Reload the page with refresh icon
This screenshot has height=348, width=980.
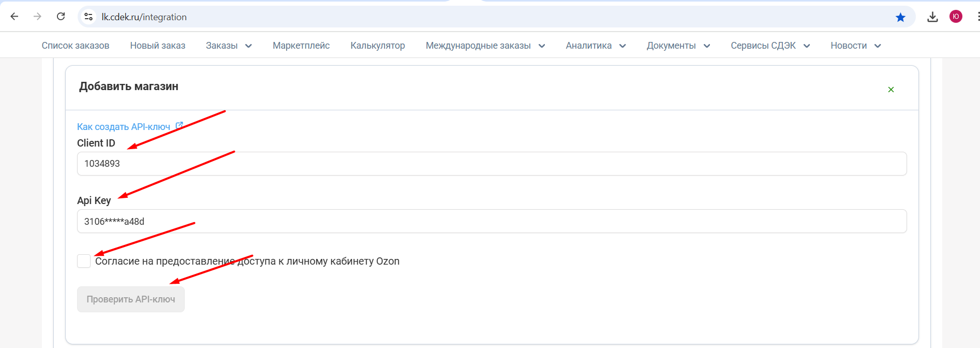point(61,17)
